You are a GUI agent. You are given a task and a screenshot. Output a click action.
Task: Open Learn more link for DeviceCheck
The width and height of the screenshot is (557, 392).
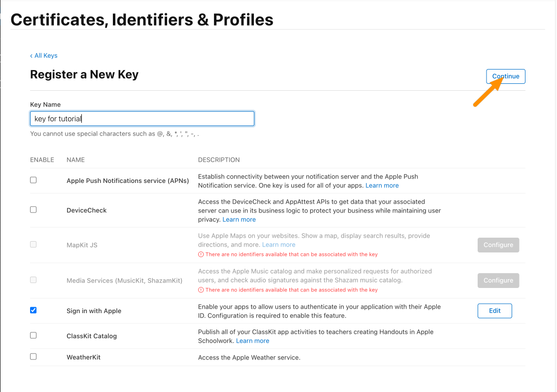[x=239, y=219]
